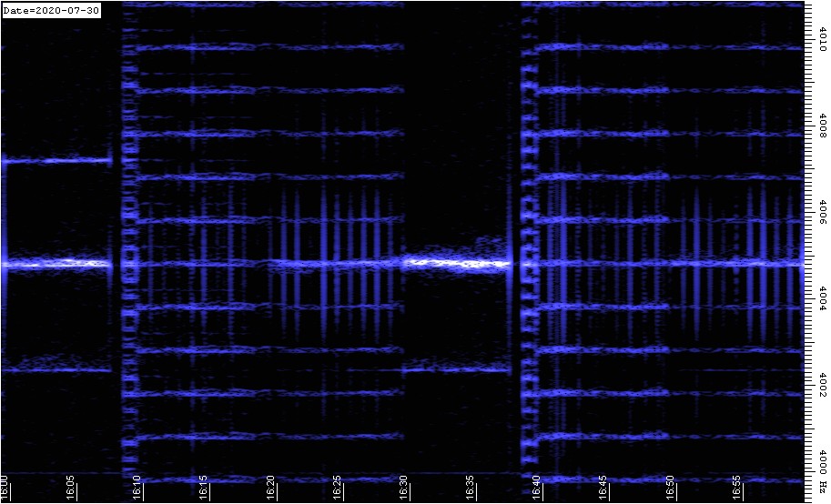Select the 16:25 time axis label
831x504 pixels.
click(338, 488)
